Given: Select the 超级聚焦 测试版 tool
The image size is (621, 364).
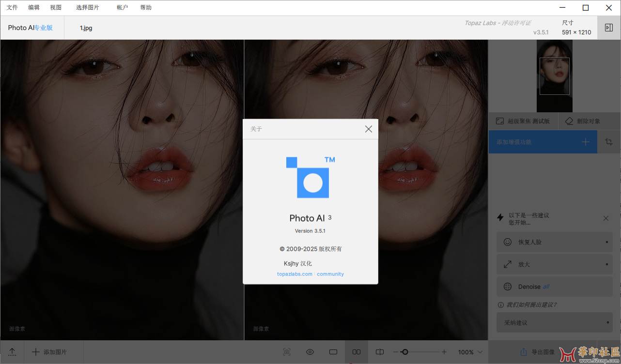Looking at the screenshot, I should coord(523,121).
